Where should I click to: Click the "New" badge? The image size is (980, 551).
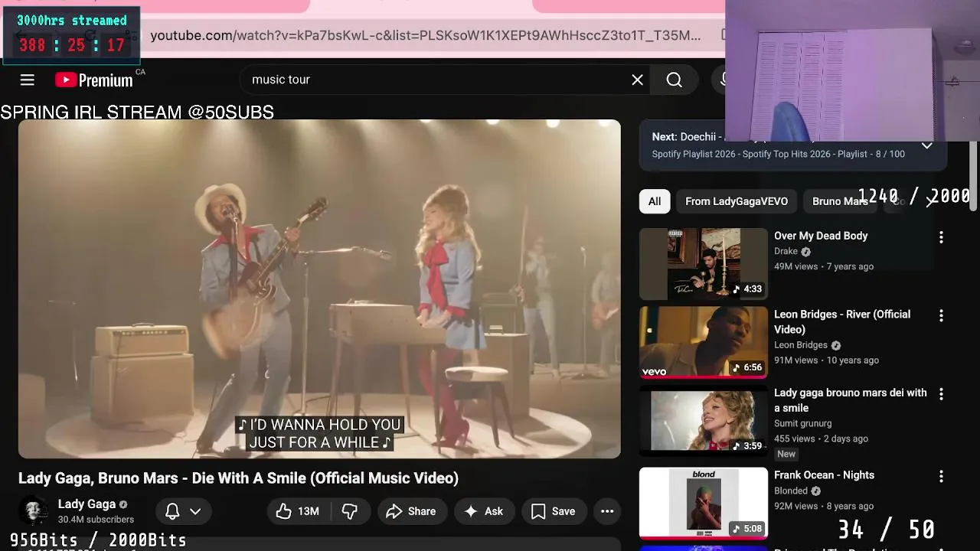click(x=786, y=454)
